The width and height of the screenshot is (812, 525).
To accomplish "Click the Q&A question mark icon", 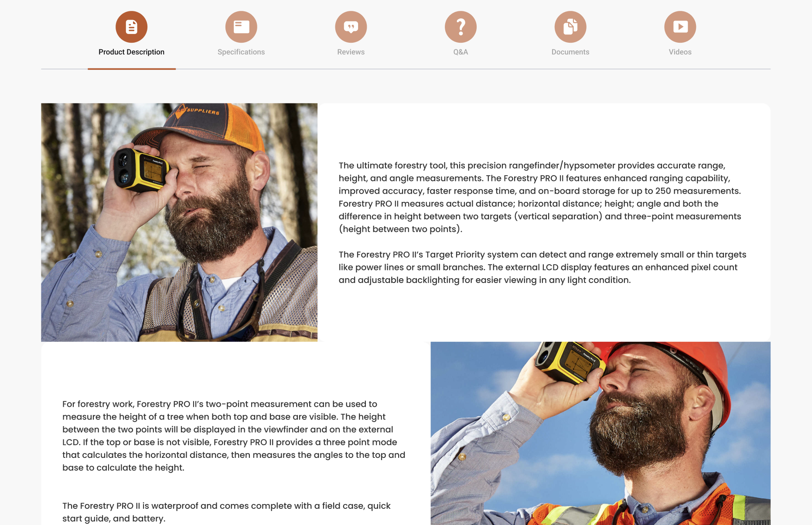I will 461,27.
